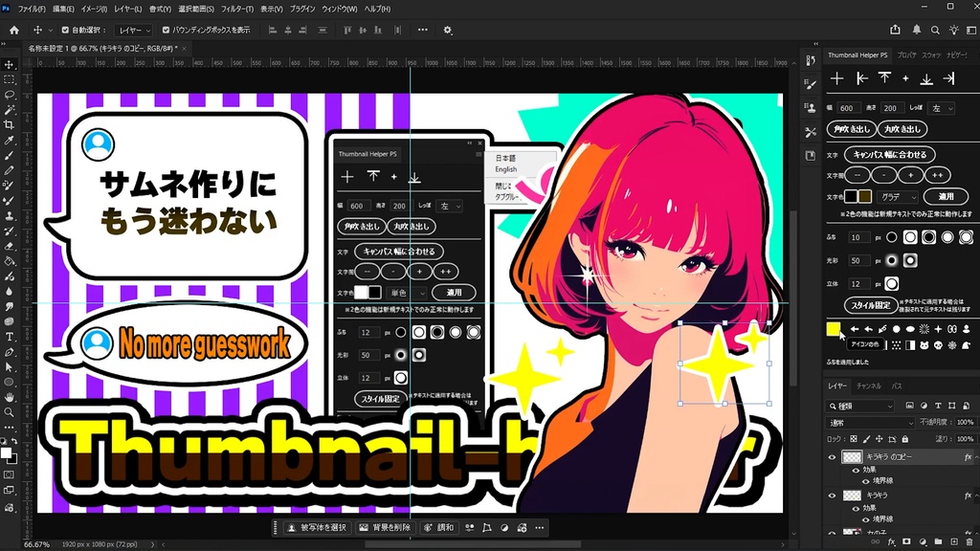
Task: Click the new group folder icon in Layers
Action: [938, 541]
